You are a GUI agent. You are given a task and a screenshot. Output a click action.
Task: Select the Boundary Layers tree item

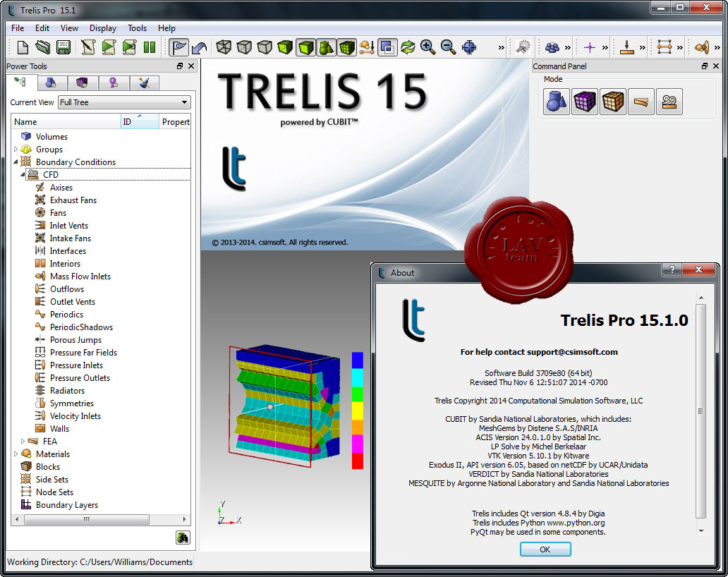(x=67, y=505)
